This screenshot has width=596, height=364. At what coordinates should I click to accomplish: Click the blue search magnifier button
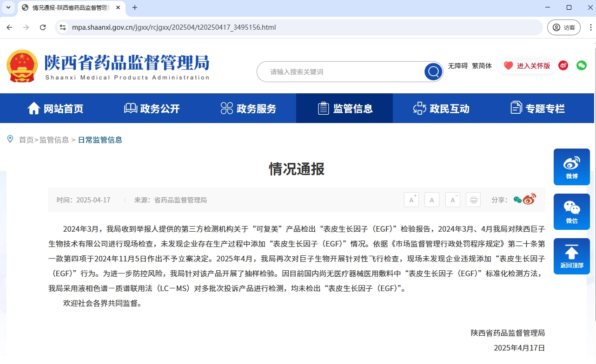pos(433,72)
